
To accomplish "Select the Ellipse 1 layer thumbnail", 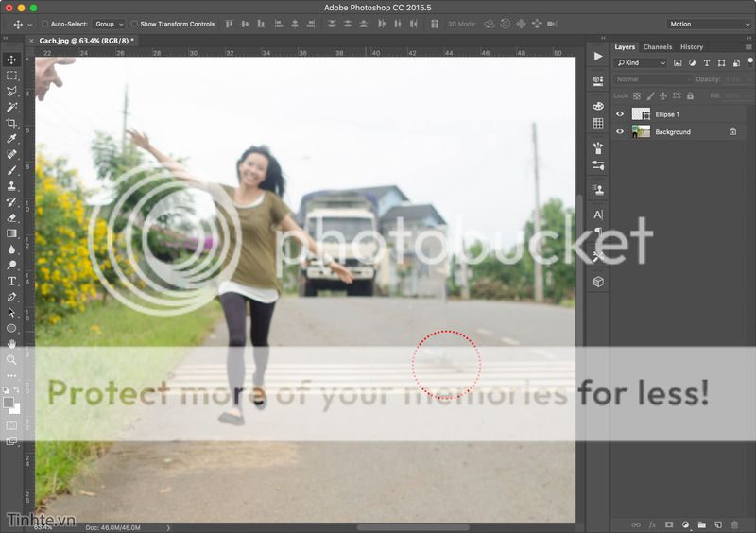I will pos(641,114).
